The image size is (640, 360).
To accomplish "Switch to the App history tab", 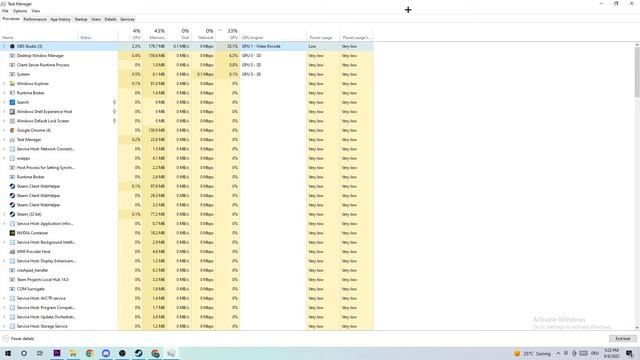I will click(x=60, y=19).
